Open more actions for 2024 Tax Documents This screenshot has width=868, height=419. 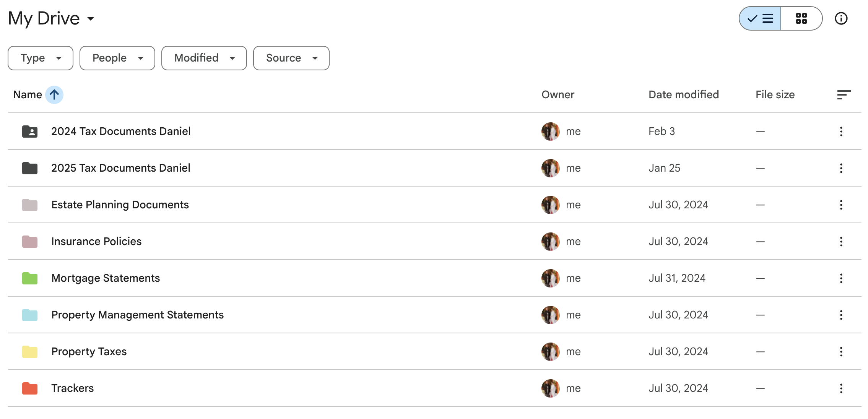click(841, 132)
